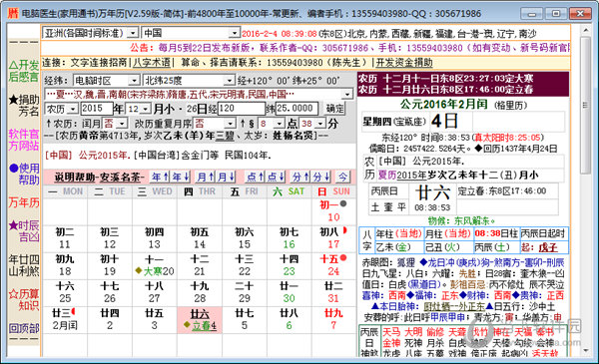
Task: Click the hour (点) down arrow button
Action: point(276,178)
